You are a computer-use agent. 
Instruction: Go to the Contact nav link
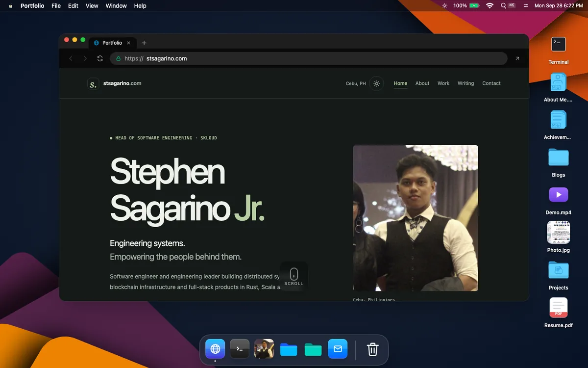click(491, 83)
